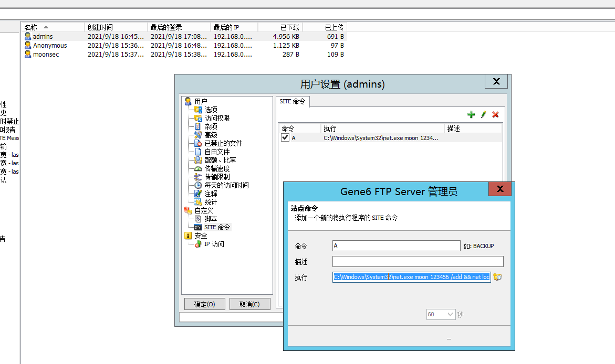Click the Anonymous user icon in list
This screenshot has width=615, height=364.
pyautogui.click(x=28, y=45)
